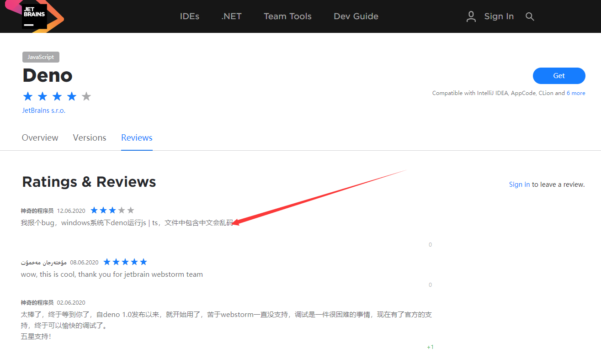Screen dimensions: 601x364
Task: Click the five-star rating dated 08.06.2020
Action: [x=125, y=262]
